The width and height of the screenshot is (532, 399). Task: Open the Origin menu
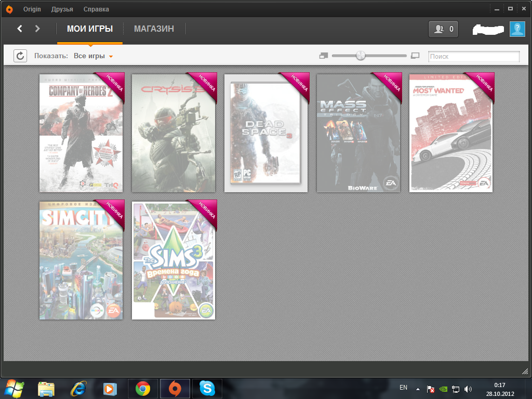pyautogui.click(x=32, y=9)
